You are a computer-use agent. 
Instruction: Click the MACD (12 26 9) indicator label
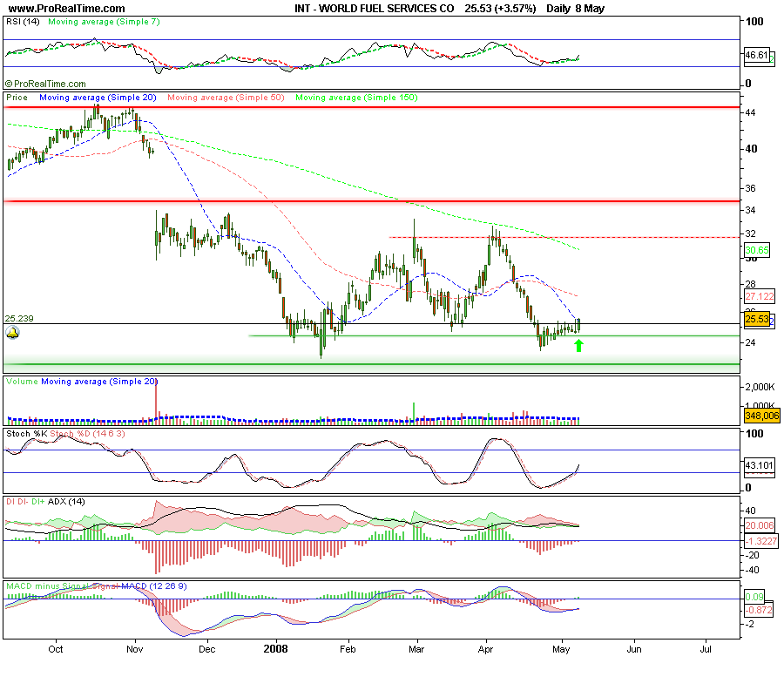[154, 586]
